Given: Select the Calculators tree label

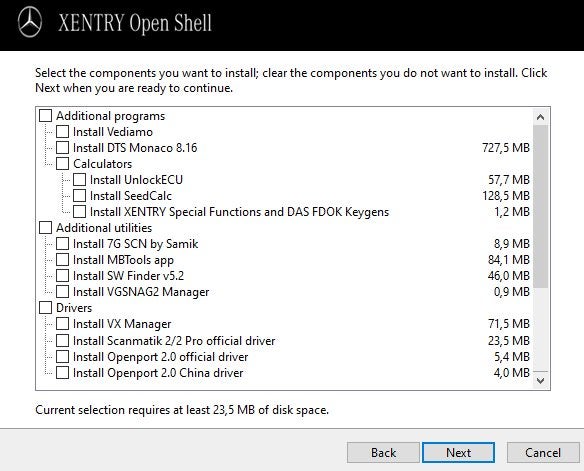Looking at the screenshot, I should click(102, 164).
